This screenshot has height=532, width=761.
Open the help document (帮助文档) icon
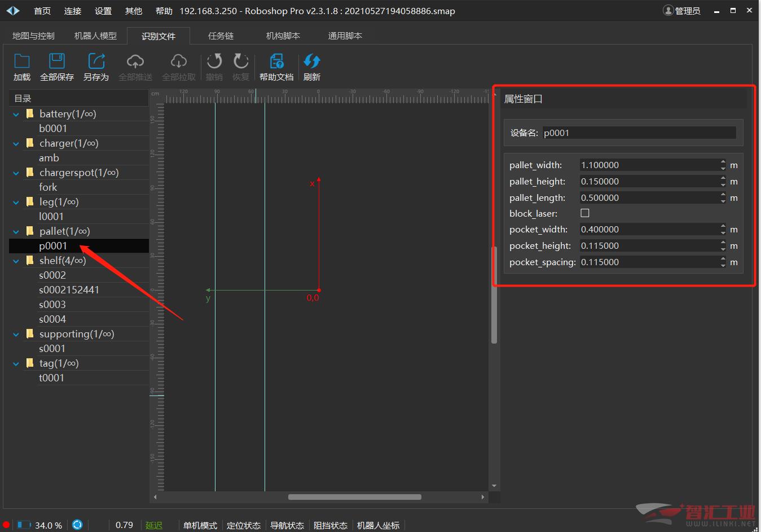pos(276,61)
